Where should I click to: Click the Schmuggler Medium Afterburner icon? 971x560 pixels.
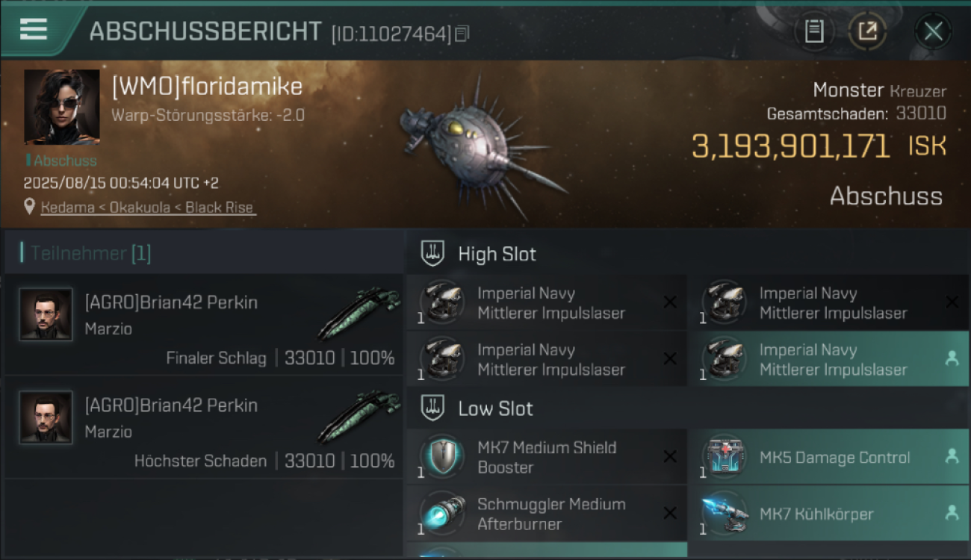(x=441, y=514)
